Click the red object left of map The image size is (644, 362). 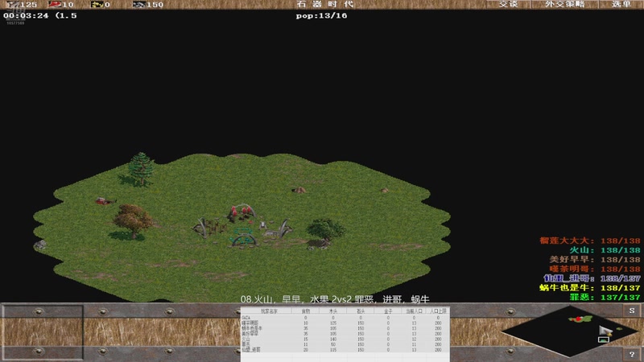click(x=105, y=200)
